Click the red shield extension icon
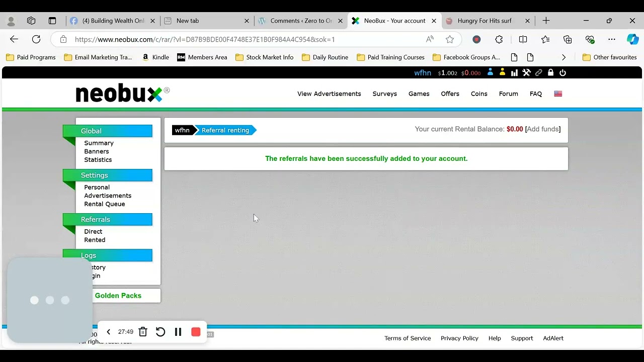Image resolution: width=644 pixels, height=362 pixels. [x=476, y=39]
